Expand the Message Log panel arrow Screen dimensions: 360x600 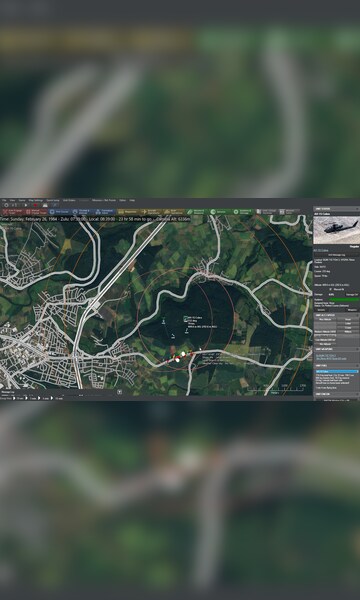click(x=119, y=392)
